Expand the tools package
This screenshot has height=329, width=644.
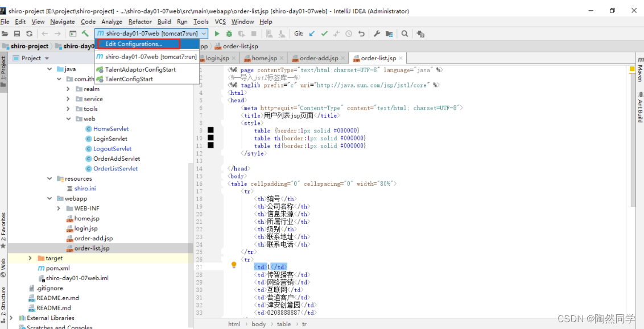pyautogui.click(x=69, y=109)
